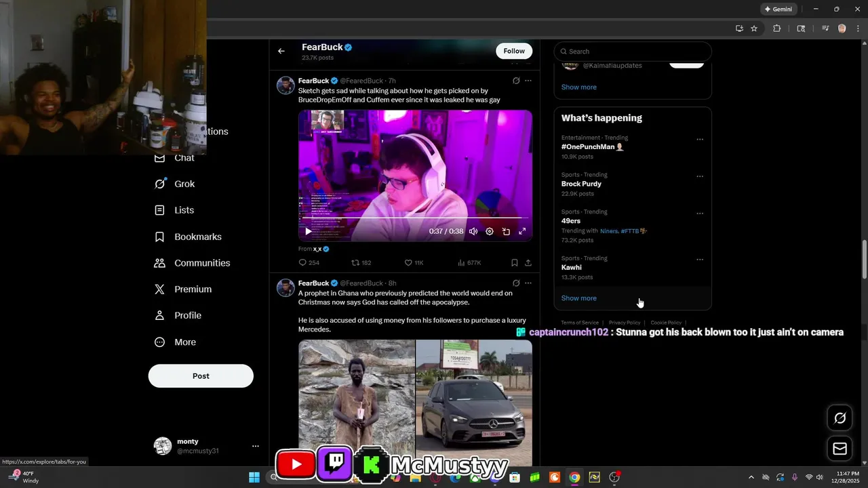Open Lists from the sidebar
The height and width of the screenshot is (488, 868).
tap(174, 210)
